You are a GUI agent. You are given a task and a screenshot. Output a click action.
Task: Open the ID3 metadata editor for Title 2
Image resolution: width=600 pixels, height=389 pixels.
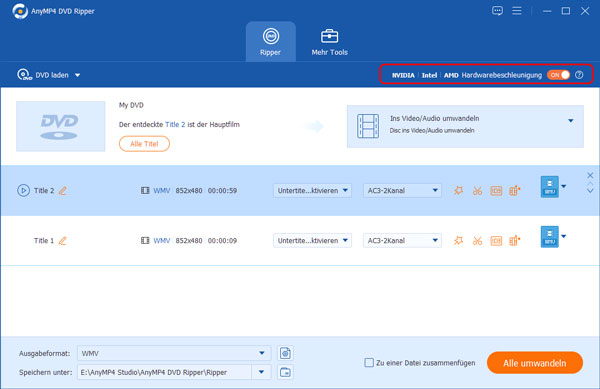pyautogui.click(x=496, y=190)
